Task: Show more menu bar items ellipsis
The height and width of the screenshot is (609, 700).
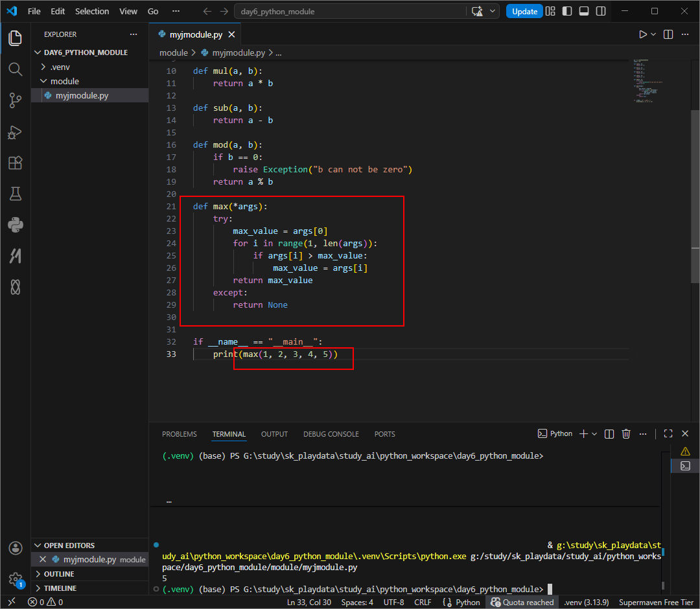Action: [x=176, y=11]
